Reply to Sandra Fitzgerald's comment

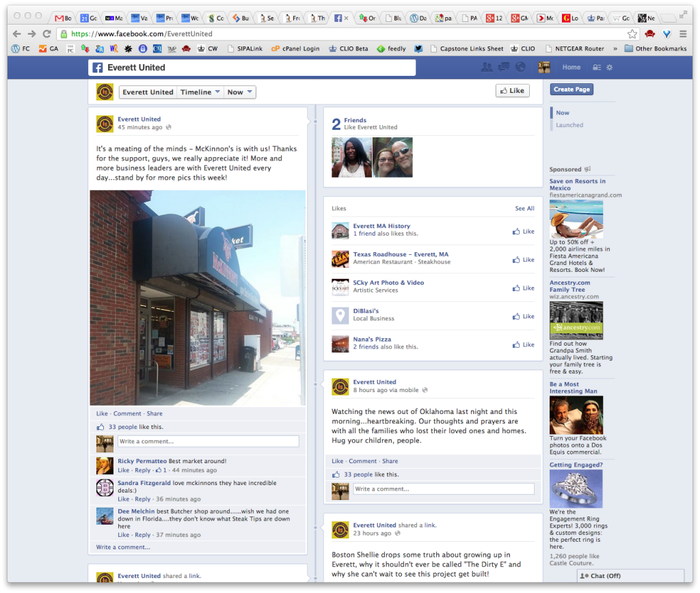pyautogui.click(x=142, y=499)
